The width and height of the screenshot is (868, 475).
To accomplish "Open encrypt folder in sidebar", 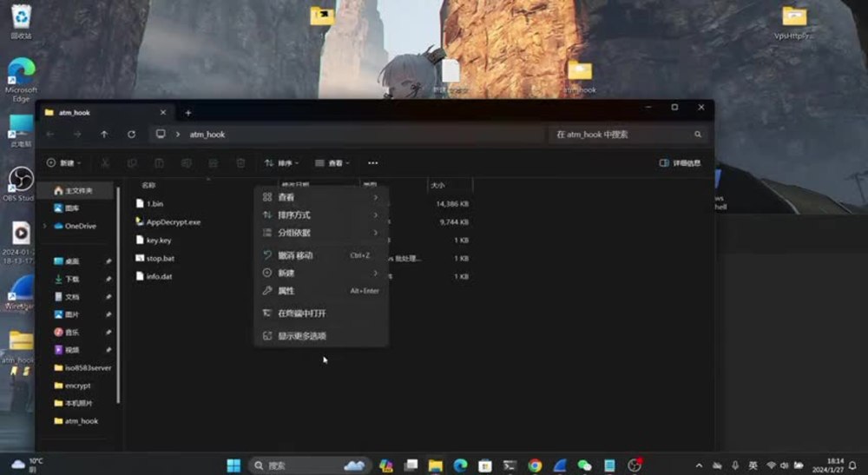I will 73,386.
